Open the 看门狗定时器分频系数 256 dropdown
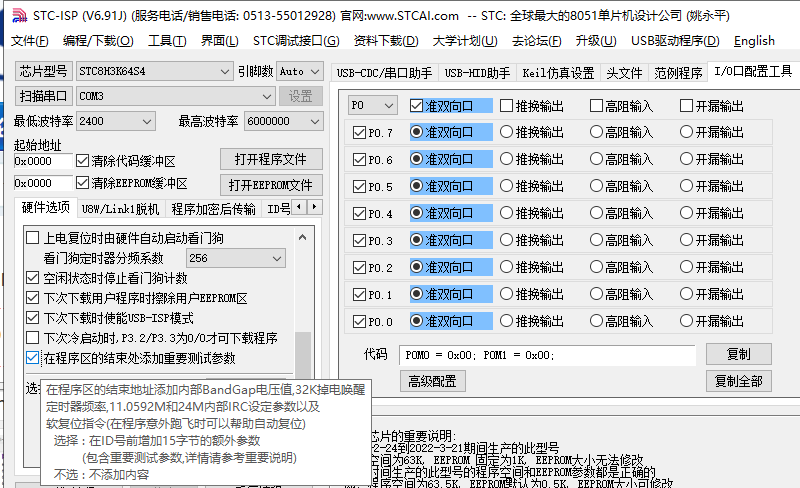This screenshot has width=800, height=488. [x=235, y=258]
